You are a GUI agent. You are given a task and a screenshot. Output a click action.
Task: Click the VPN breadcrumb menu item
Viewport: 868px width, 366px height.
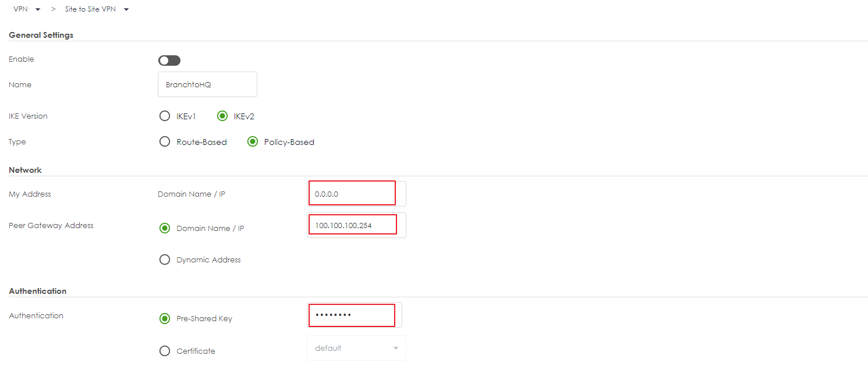(20, 9)
